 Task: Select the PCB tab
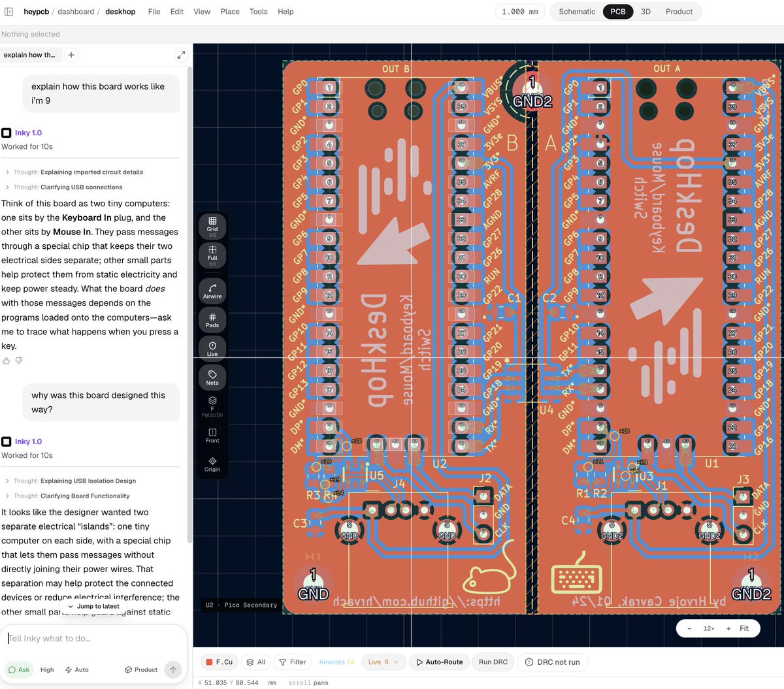[618, 12]
